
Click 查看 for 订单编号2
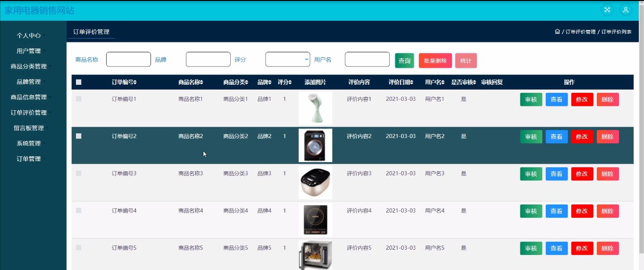point(557,137)
